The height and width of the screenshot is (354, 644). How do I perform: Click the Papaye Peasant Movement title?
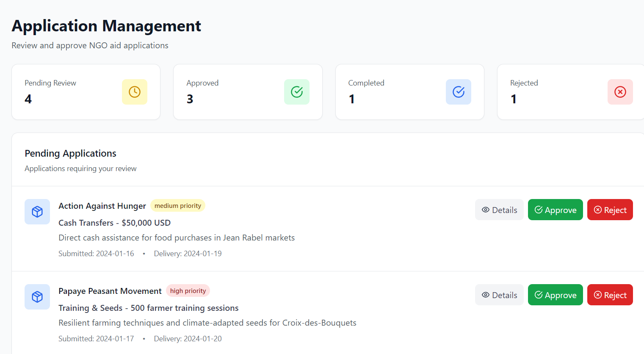[x=110, y=291]
